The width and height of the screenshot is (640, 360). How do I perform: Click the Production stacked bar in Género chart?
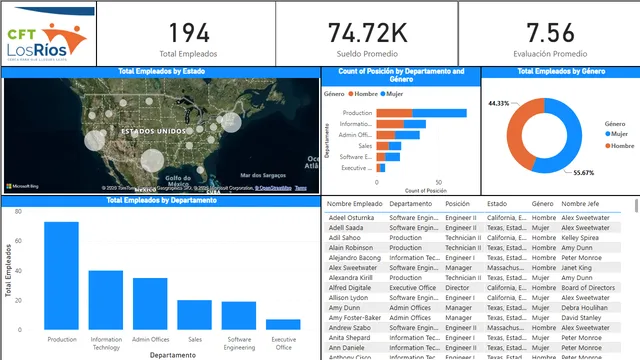(x=422, y=113)
